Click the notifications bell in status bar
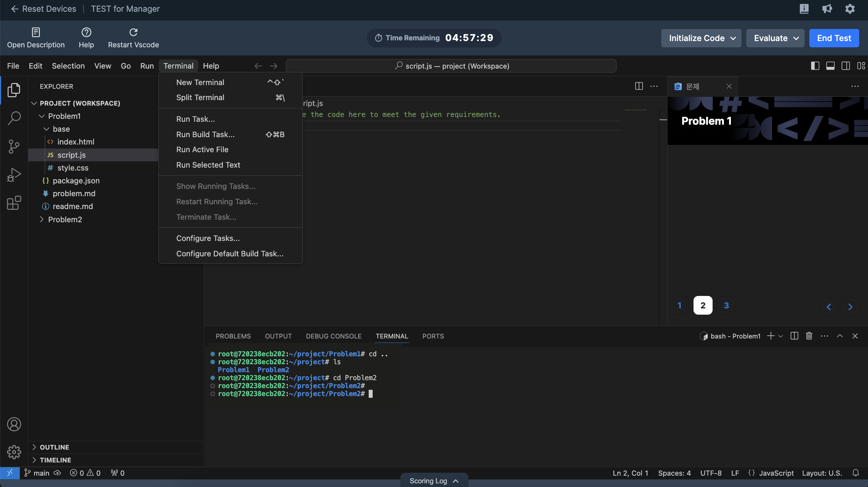868x487 pixels. 856,473
